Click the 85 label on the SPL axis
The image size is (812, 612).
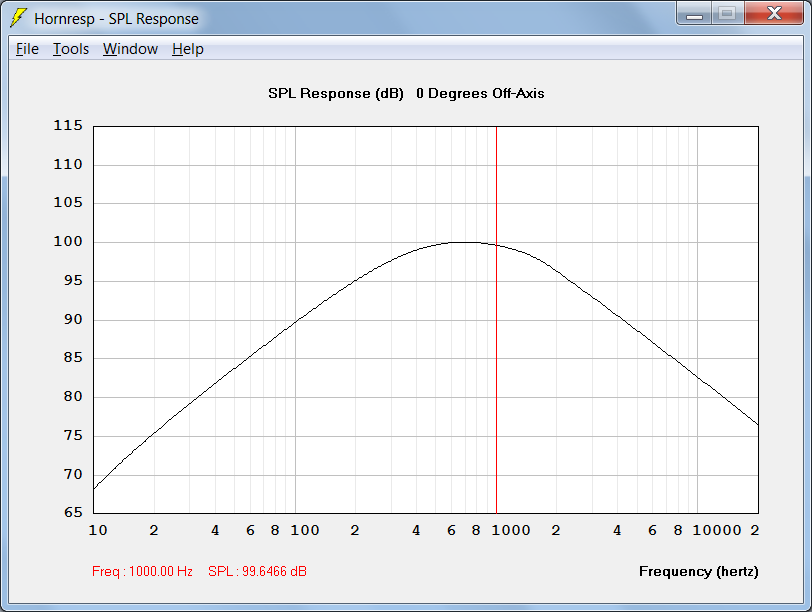coord(73,358)
